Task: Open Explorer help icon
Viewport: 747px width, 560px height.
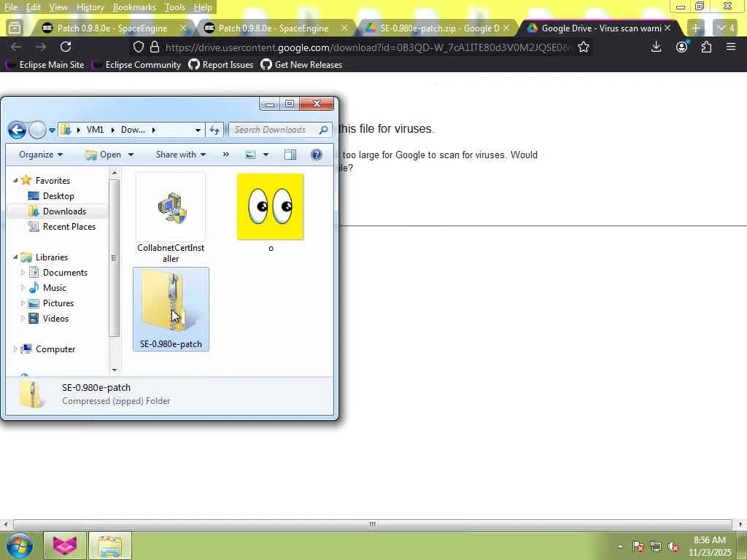Action: click(317, 155)
